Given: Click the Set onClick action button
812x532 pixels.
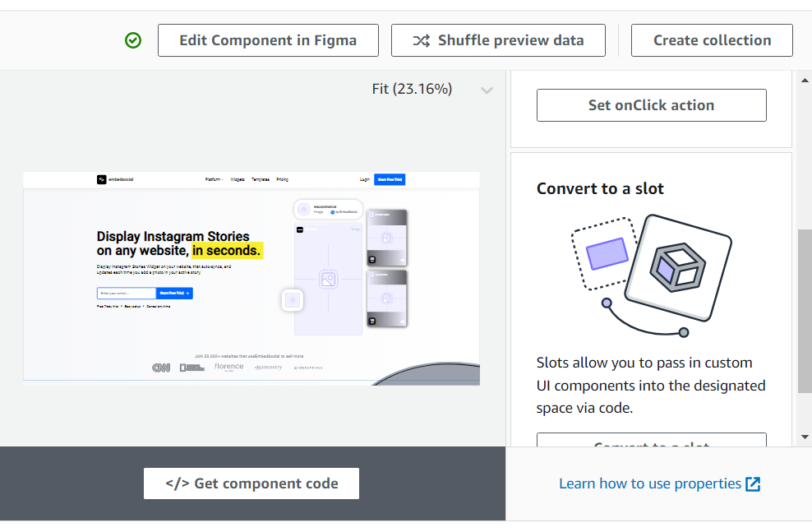Looking at the screenshot, I should point(651,104).
